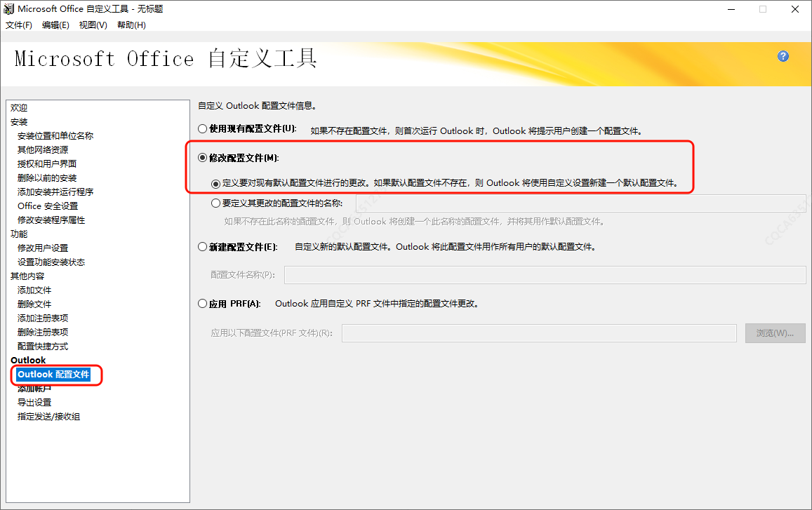Select the 修改配置文件 radio option
Image resolution: width=812 pixels, height=510 pixels.
tap(203, 159)
